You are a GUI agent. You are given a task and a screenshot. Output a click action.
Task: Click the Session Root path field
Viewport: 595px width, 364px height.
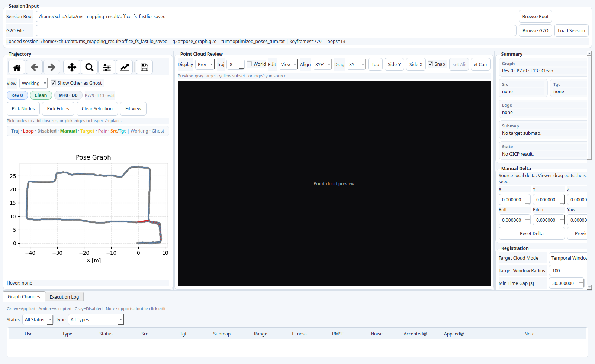pyautogui.click(x=277, y=17)
